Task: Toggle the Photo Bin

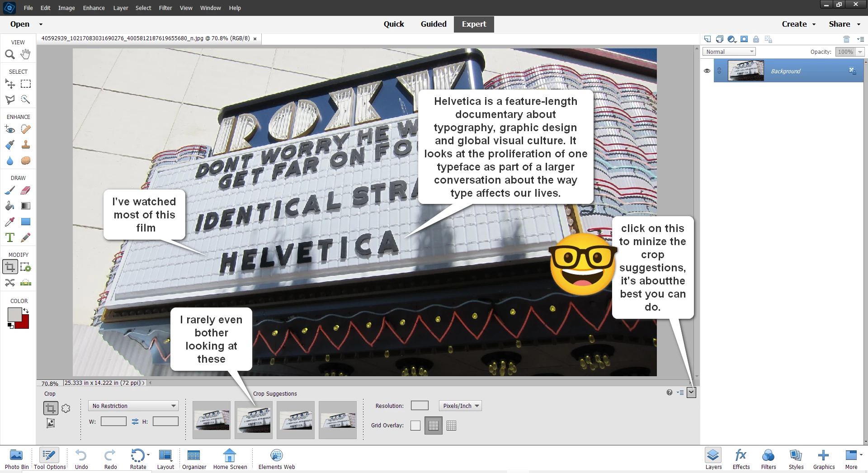Action: click(17, 459)
